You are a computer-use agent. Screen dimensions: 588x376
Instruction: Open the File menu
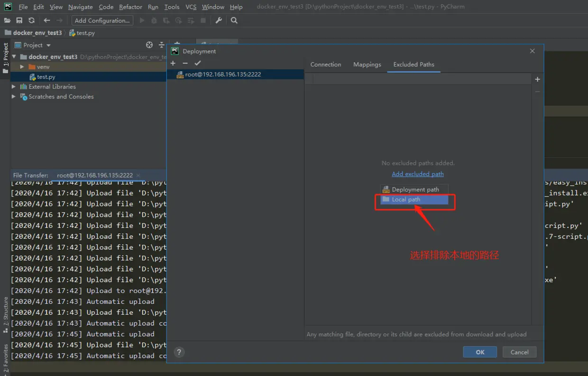point(23,7)
